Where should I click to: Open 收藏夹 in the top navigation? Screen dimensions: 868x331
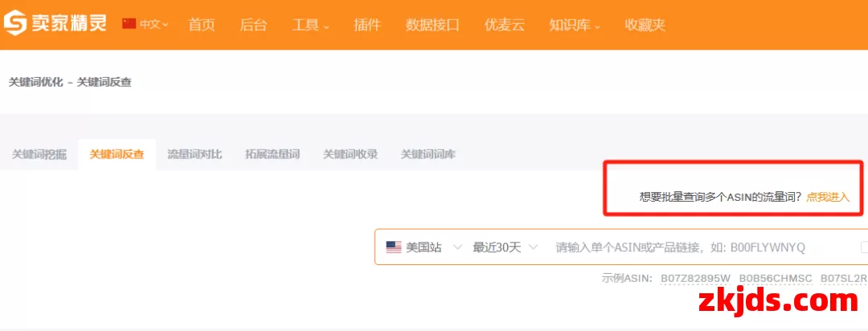tap(645, 24)
